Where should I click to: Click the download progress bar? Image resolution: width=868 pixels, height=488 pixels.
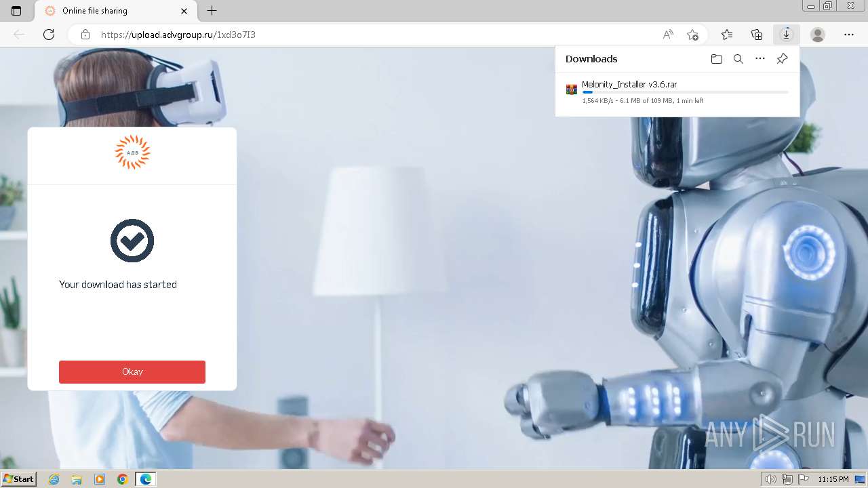point(685,91)
